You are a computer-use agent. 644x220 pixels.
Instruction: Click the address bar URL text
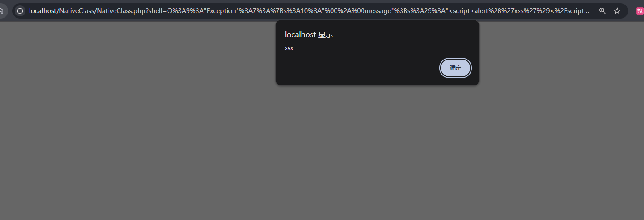click(309, 11)
